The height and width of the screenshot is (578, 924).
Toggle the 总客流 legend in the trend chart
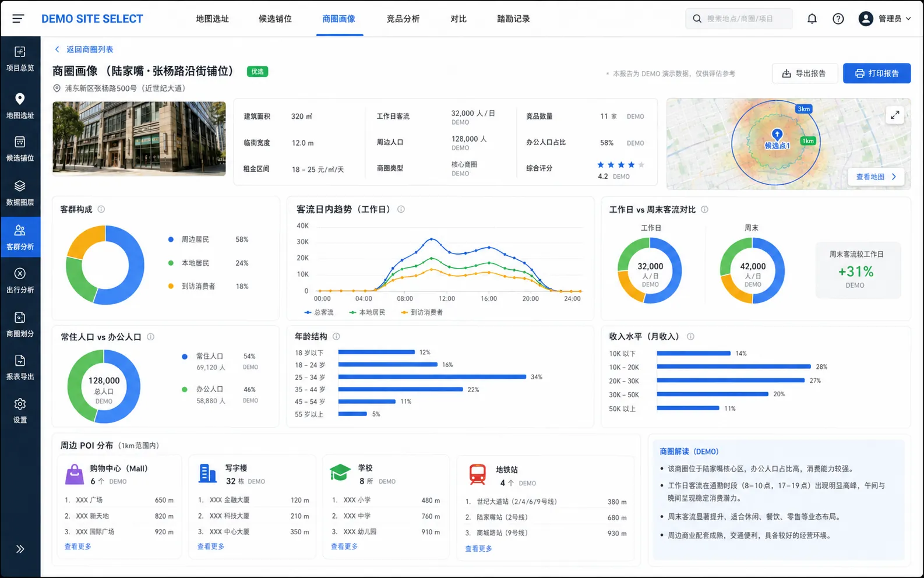click(x=319, y=312)
